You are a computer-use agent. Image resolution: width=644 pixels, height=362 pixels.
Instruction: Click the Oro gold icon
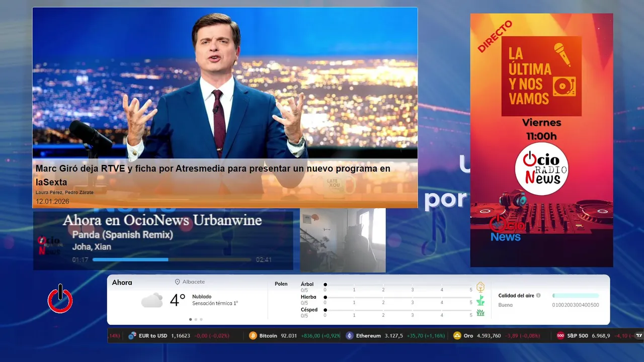point(457,335)
